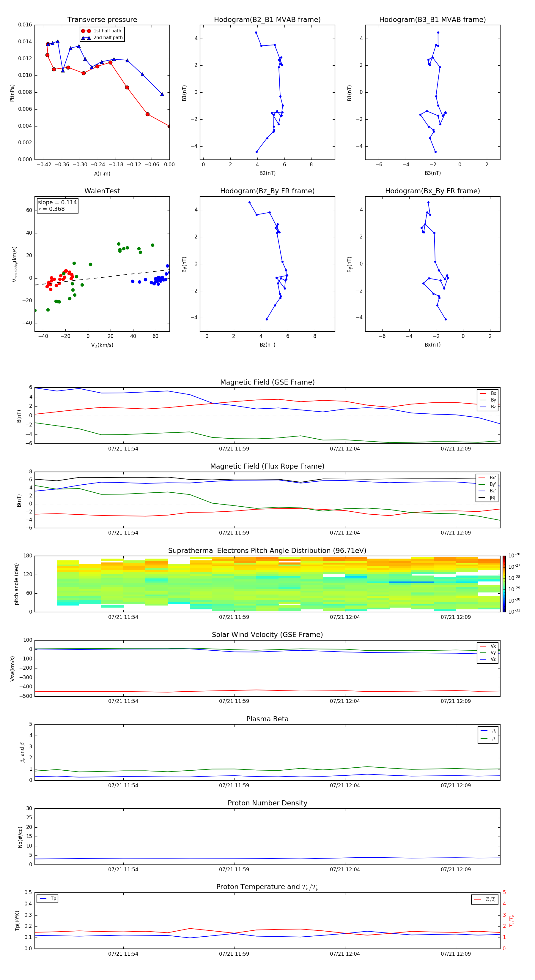The height and width of the screenshot is (980, 535).
Task: Click the Tp legend box
Action: click(x=48, y=899)
